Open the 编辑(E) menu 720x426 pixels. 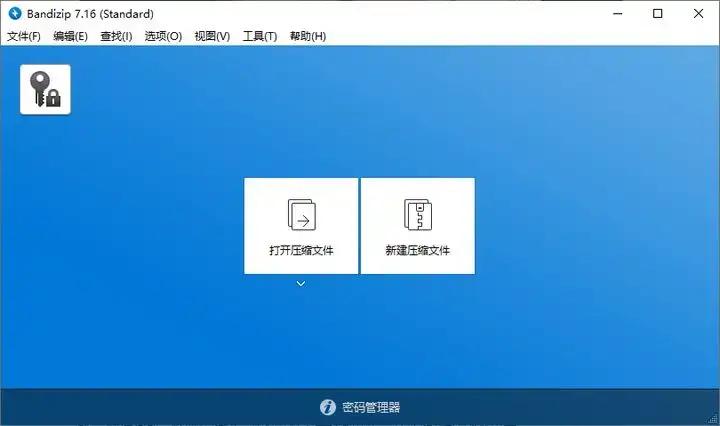point(70,36)
